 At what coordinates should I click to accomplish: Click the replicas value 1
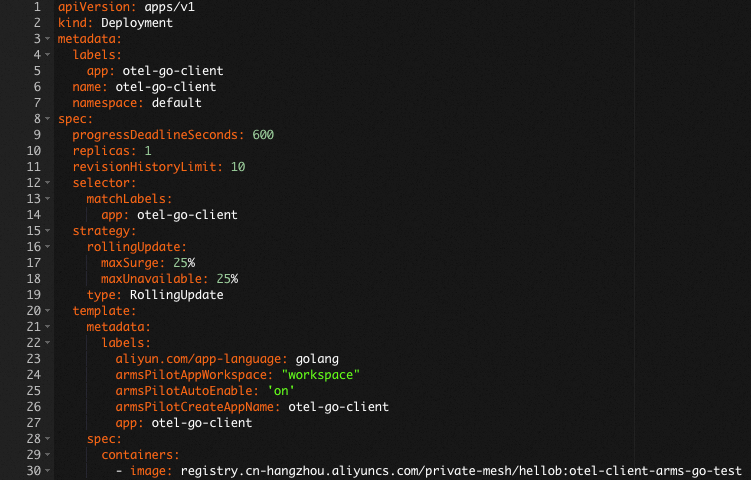(x=148, y=151)
